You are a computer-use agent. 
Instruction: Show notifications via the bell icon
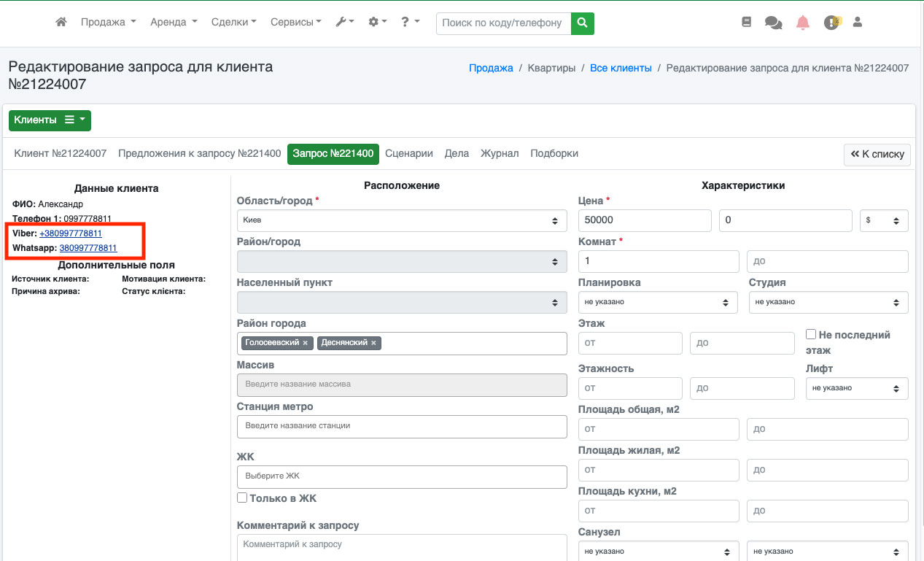pyautogui.click(x=803, y=23)
